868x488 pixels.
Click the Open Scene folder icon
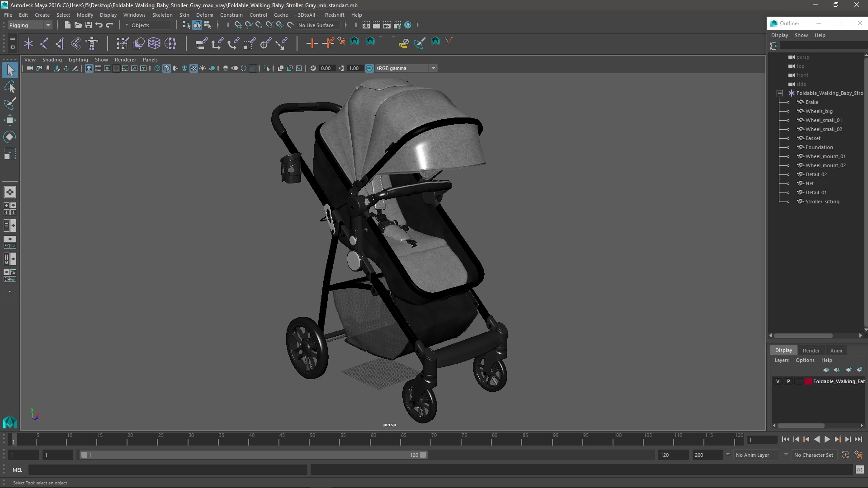pos(78,25)
